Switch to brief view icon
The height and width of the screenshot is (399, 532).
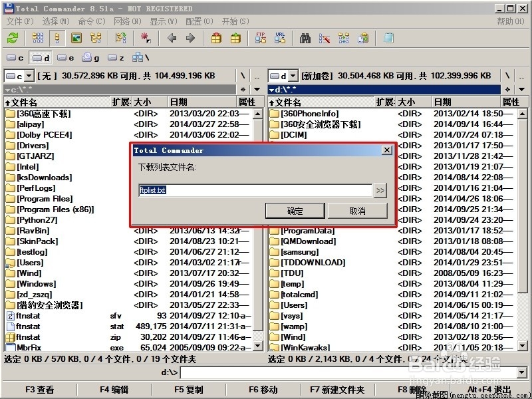(38, 38)
